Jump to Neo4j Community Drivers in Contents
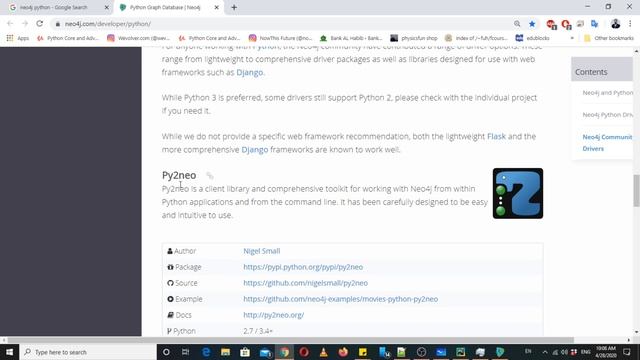The height and width of the screenshot is (360, 640). click(607, 142)
